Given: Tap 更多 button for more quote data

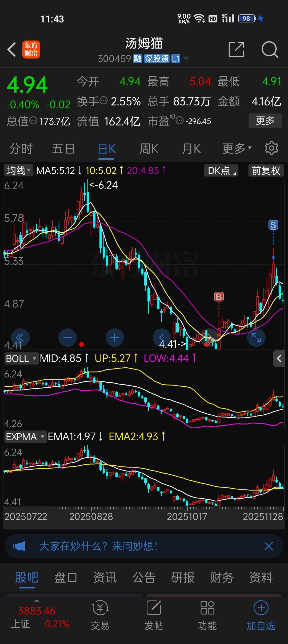Looking at the screenshot, I should [x=265, y=121].
